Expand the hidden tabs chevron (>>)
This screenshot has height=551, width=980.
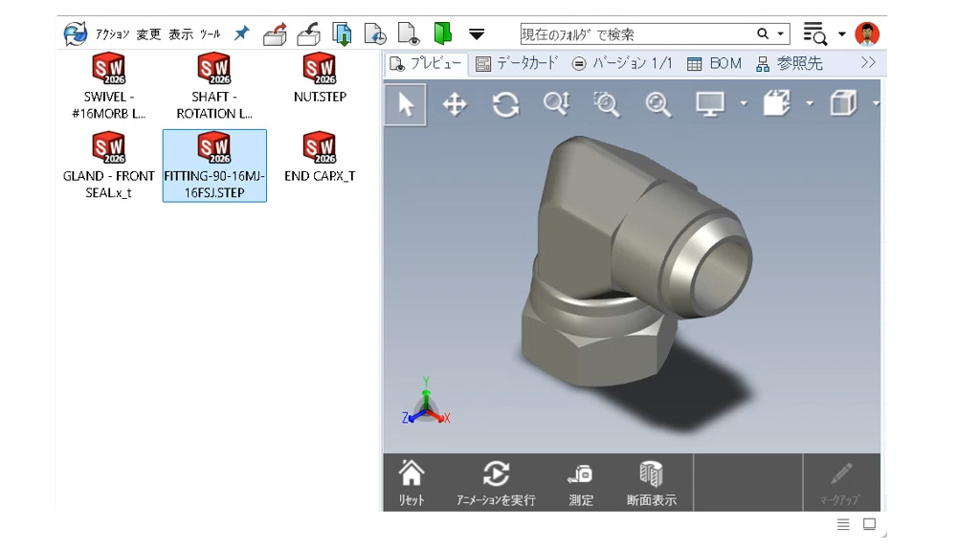click(868, 63)
